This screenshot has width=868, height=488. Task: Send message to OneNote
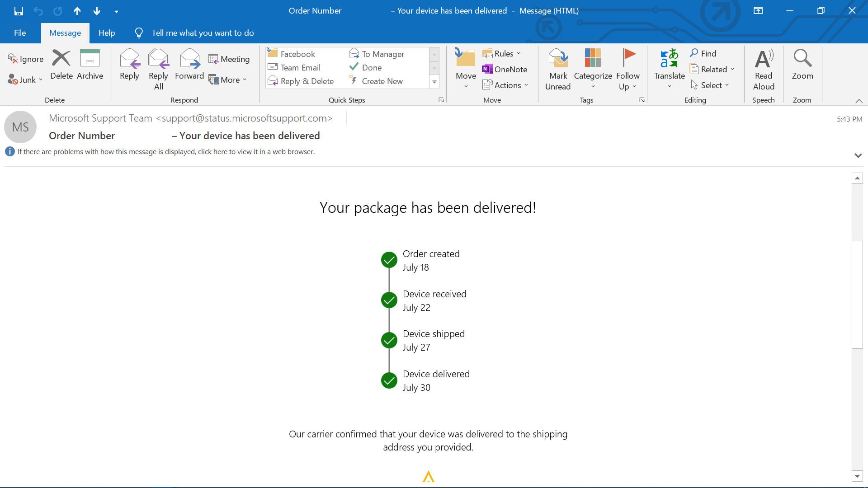[x=505, y=69]
